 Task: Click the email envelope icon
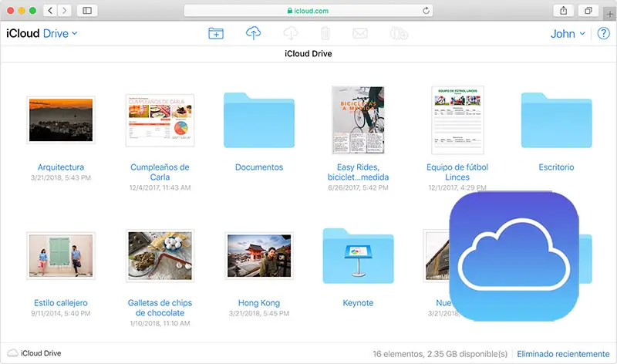point(360,33)
